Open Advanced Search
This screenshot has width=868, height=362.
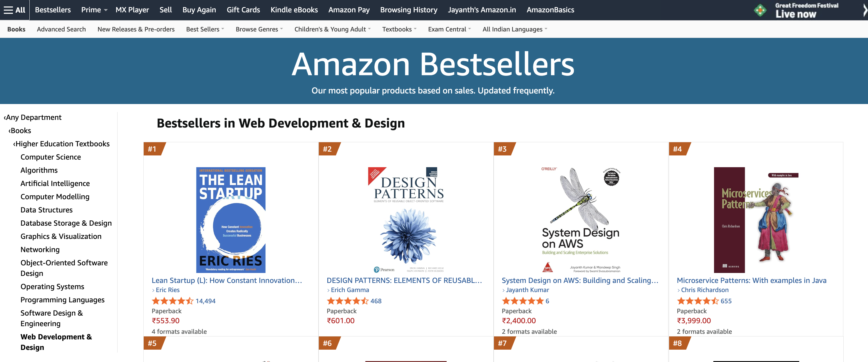coord(61,29)
